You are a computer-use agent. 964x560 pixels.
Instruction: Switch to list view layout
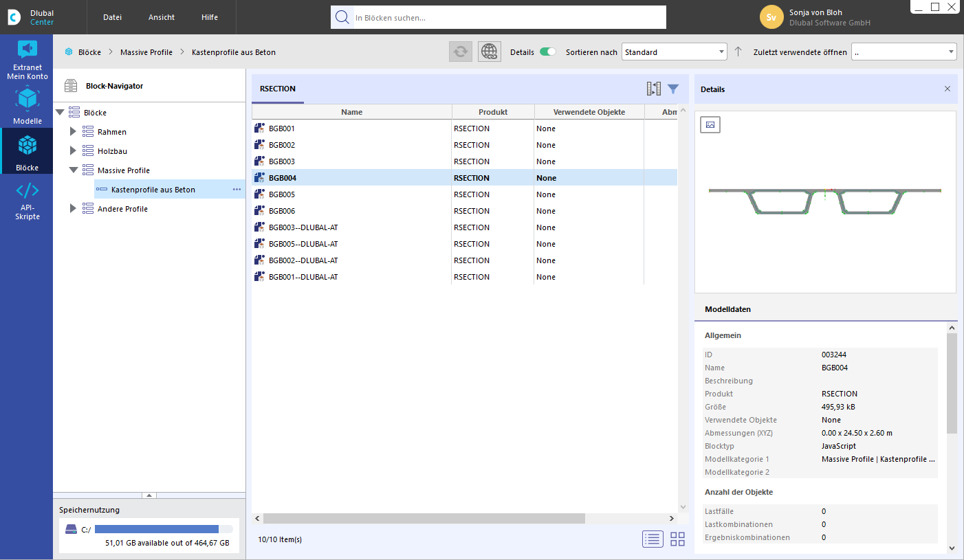pyautogui.click(x=653, y=539)
